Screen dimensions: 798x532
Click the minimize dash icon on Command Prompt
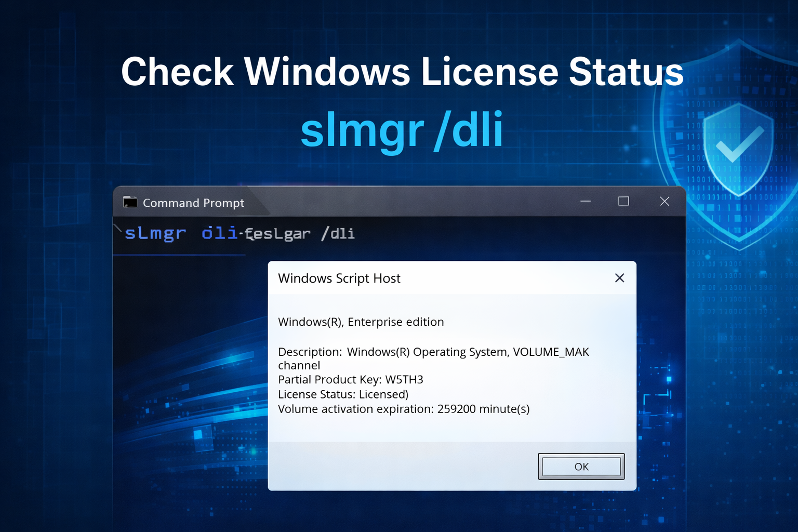click(x=586, y=202)
